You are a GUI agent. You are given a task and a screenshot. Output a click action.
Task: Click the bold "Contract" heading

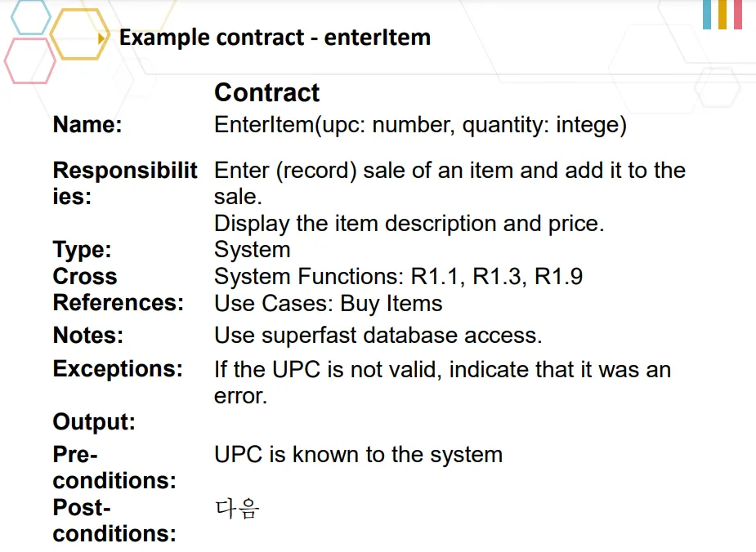(266, 92)
